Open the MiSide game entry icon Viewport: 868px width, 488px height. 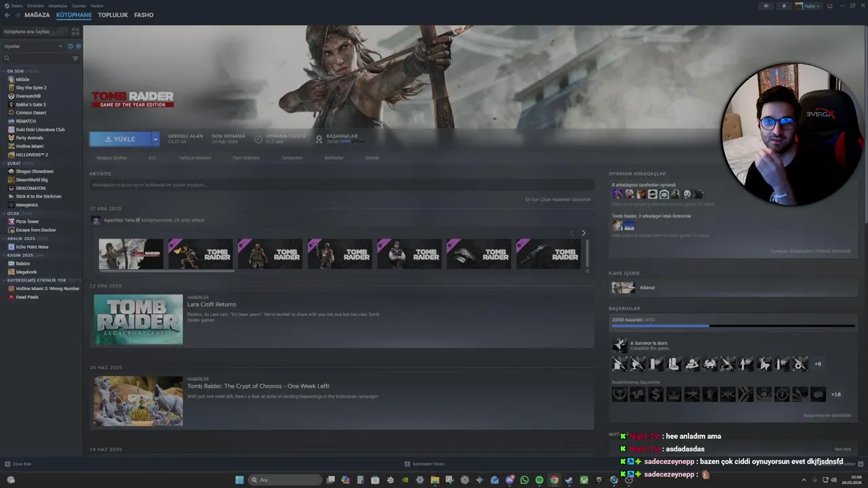coord(11,79)
